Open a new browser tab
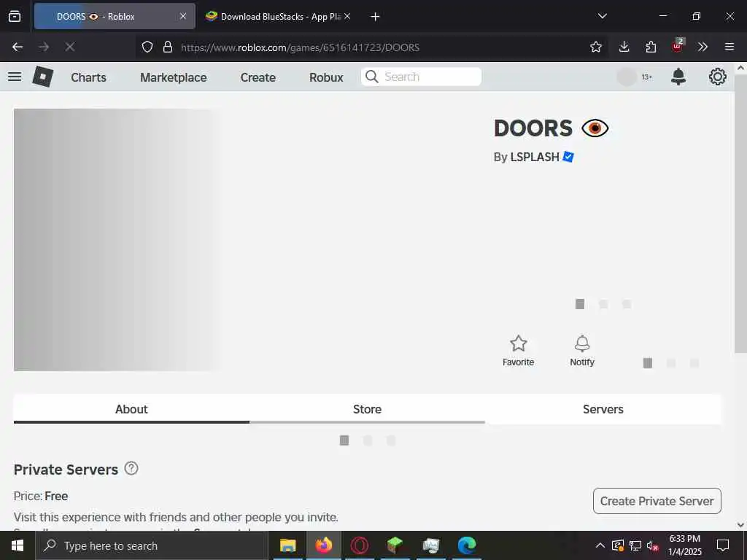 pos(375,17)
